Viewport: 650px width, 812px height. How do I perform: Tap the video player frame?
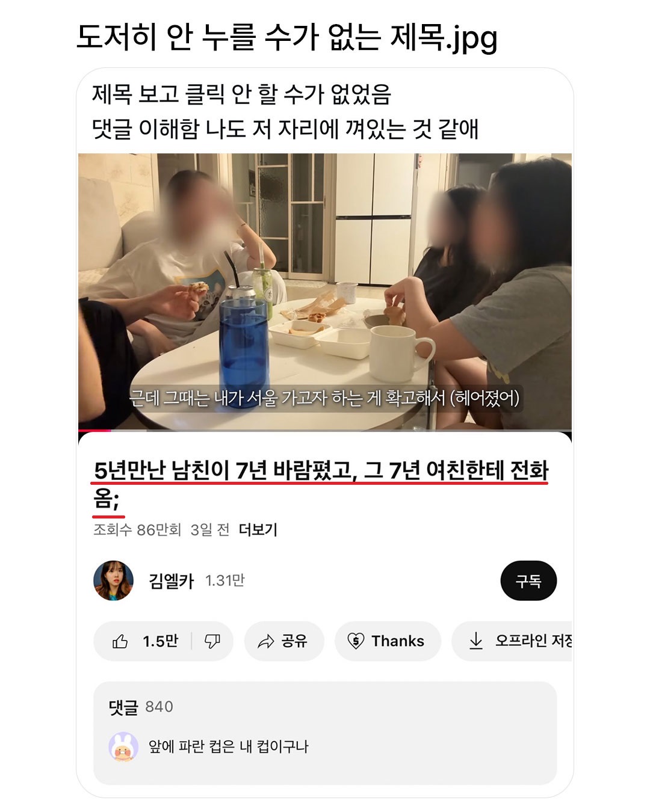pyautogui.click(x=325, y=292)
